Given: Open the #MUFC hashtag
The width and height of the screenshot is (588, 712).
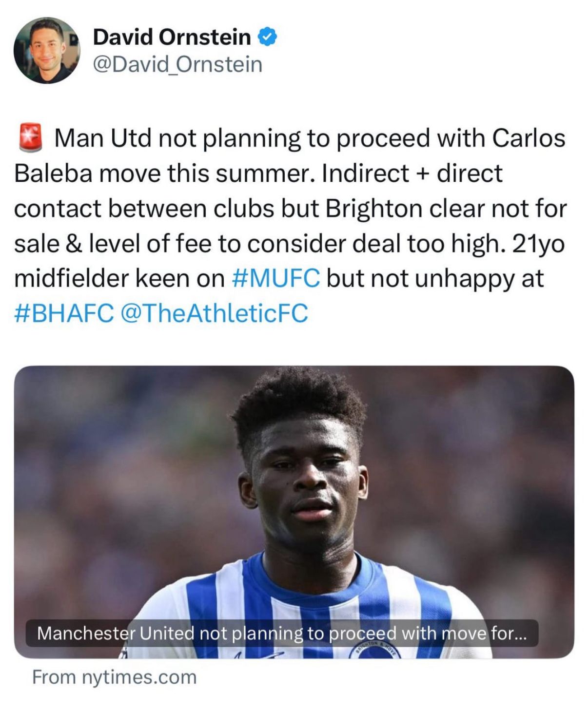Looking at the screenshot, I should (276, 278).
